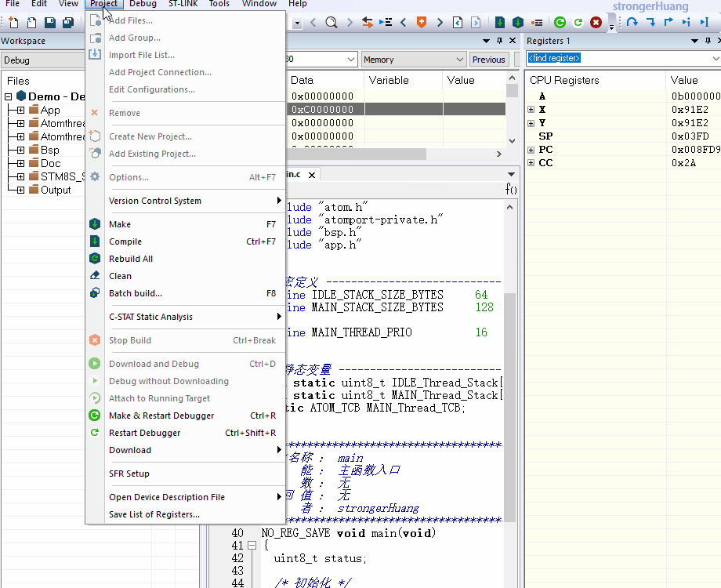Expand the PC register row

(531, 150)
